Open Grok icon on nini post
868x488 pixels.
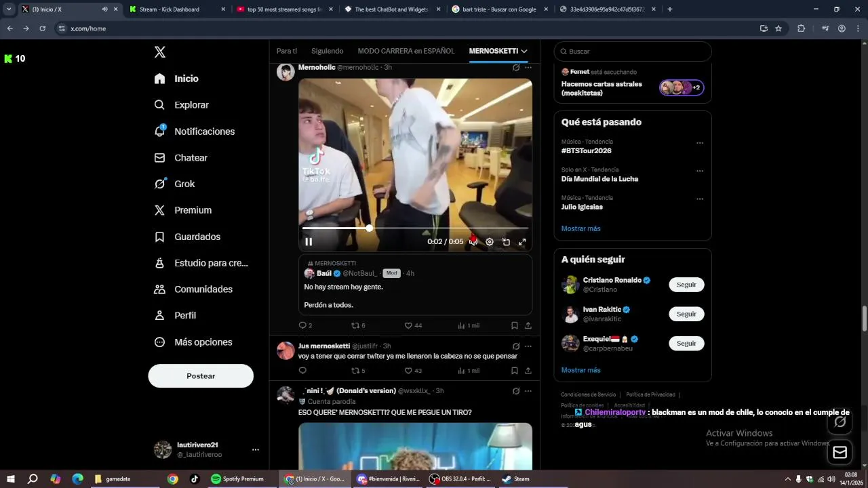click(x=516, y=391)
